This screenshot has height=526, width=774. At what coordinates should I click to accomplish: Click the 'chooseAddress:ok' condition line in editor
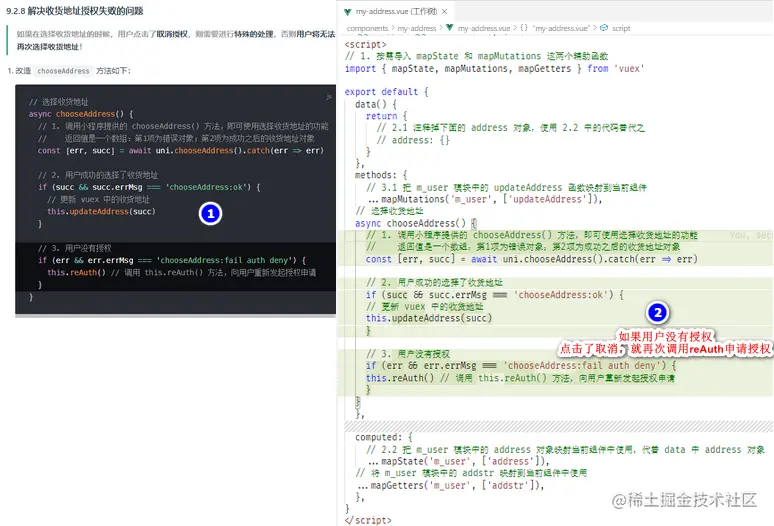495,295
